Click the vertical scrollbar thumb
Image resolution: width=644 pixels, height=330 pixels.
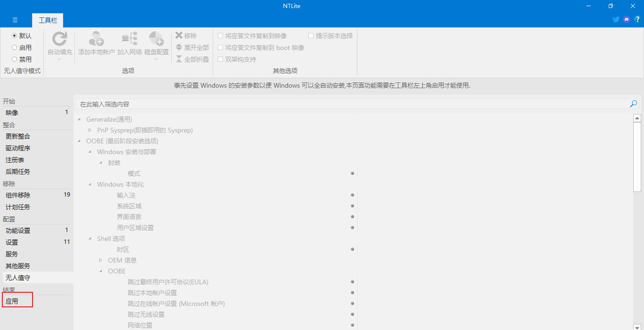pyautogui.click(x=637, y=157)
